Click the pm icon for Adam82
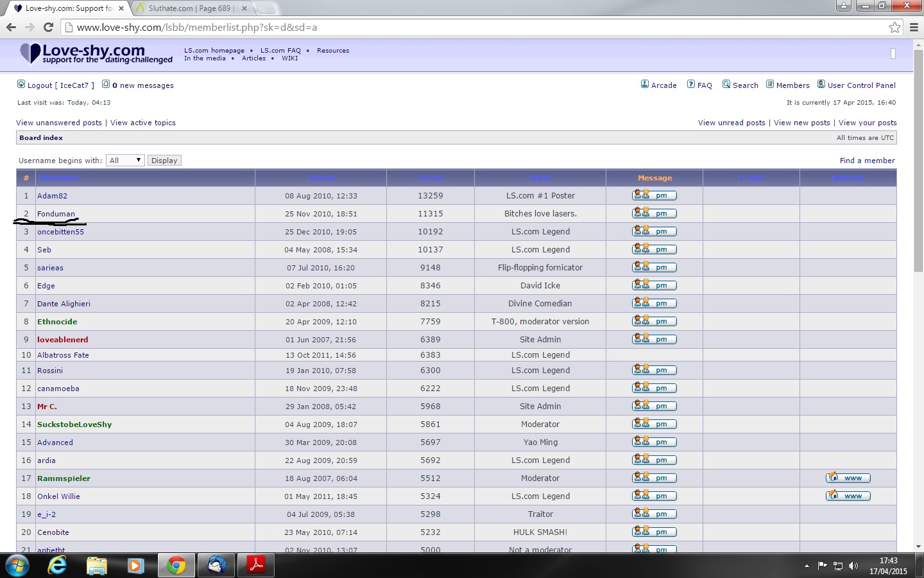This screenshot has width=924, height=578. click(654, 195)
